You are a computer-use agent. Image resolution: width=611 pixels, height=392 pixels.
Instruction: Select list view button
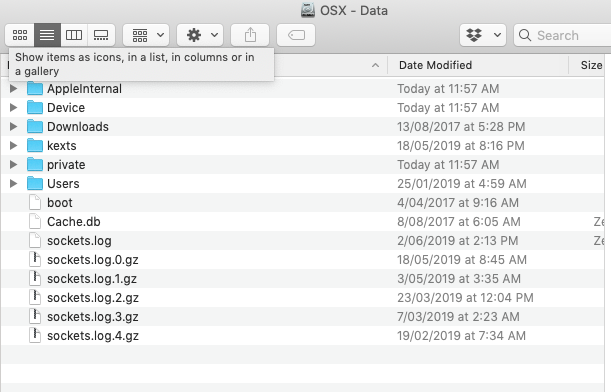tap(47, 35)
